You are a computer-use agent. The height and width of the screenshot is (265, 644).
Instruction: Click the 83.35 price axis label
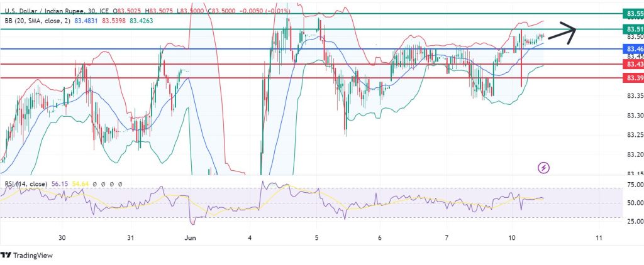point(635,95)
